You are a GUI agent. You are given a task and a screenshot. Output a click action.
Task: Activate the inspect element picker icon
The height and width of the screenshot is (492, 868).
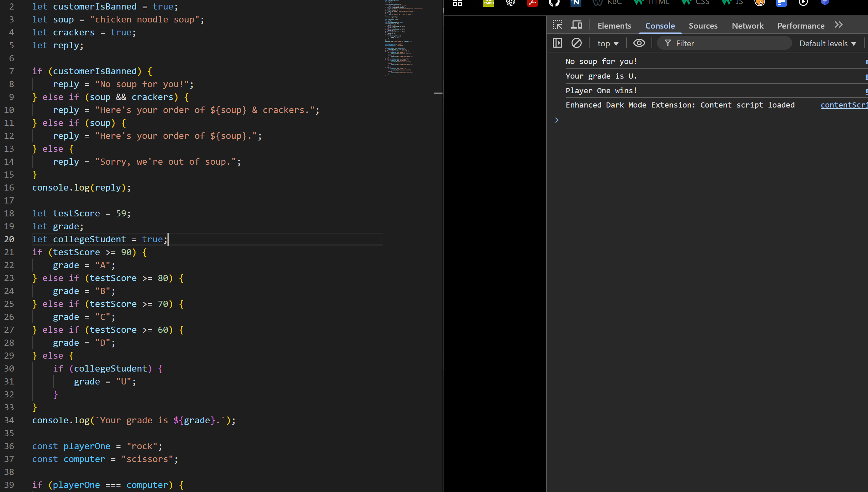click(x=558, y=25)
